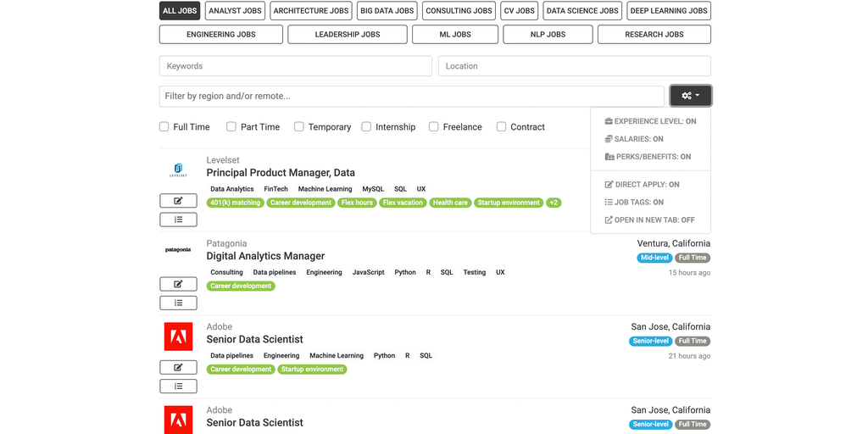The width and height of the screenshot is (868, 434).
Task: Check the Internship job type filter
Action: (366, 127)
